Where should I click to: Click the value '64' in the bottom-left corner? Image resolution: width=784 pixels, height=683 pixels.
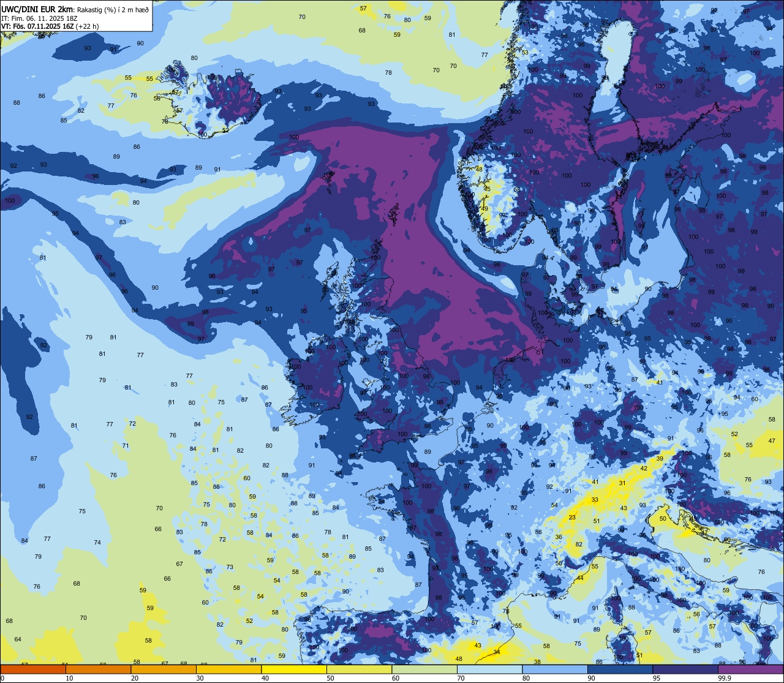point(18,640)
